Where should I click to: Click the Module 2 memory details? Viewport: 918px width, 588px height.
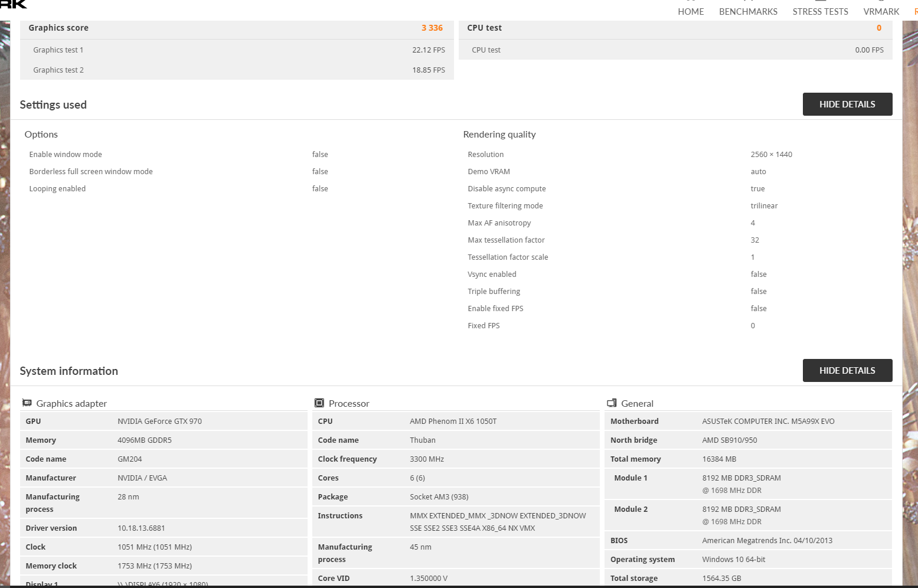741,515
